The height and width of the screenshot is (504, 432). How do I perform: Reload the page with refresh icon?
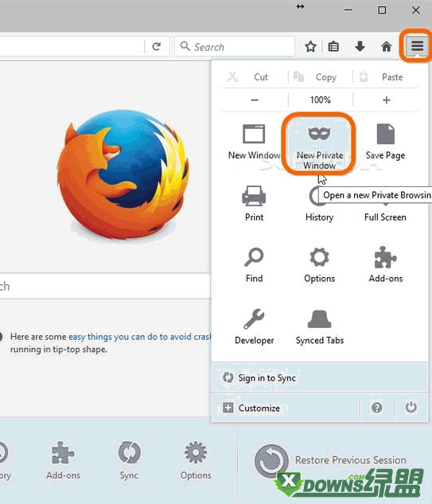[x=157, y=47]
